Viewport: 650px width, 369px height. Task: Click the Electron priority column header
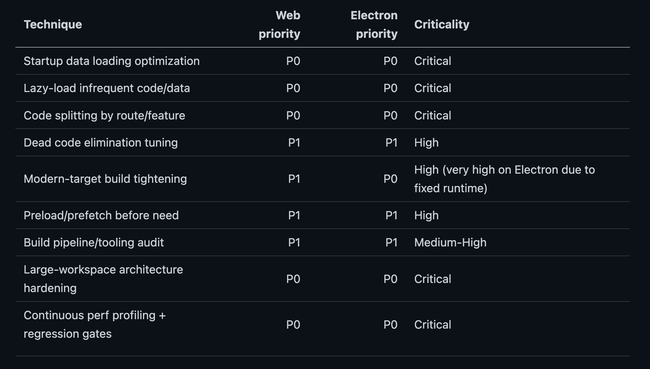coord(374,24)
